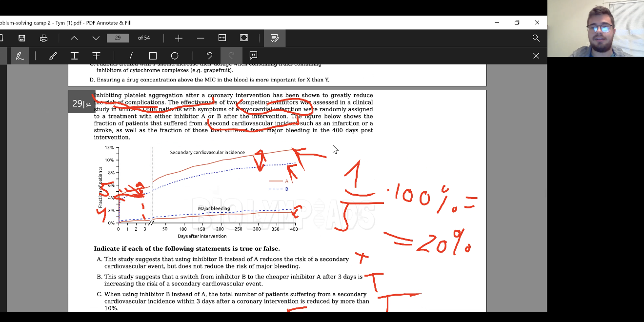644x322 pixels.
Task: Select the strikethrough text tool
Action: point(96,56)
